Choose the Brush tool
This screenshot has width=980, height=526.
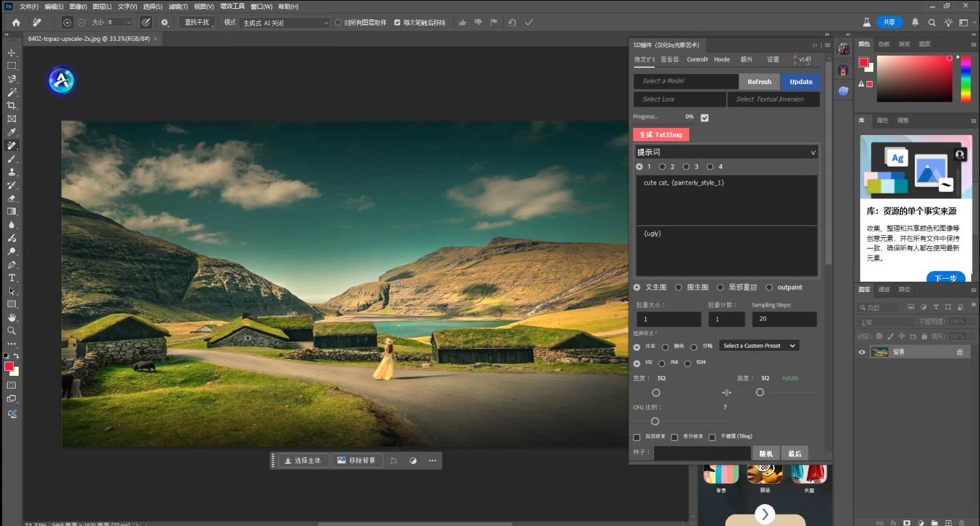pos(11,159)
